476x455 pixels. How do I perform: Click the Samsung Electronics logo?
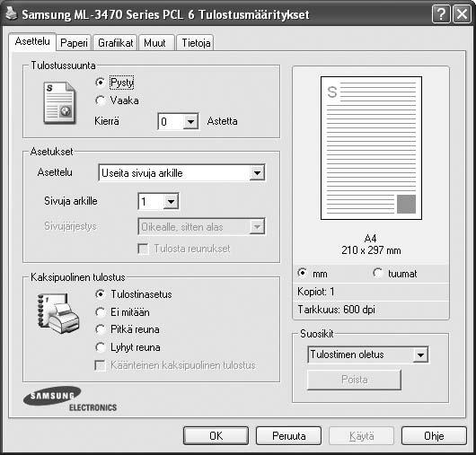coord(70,398)
